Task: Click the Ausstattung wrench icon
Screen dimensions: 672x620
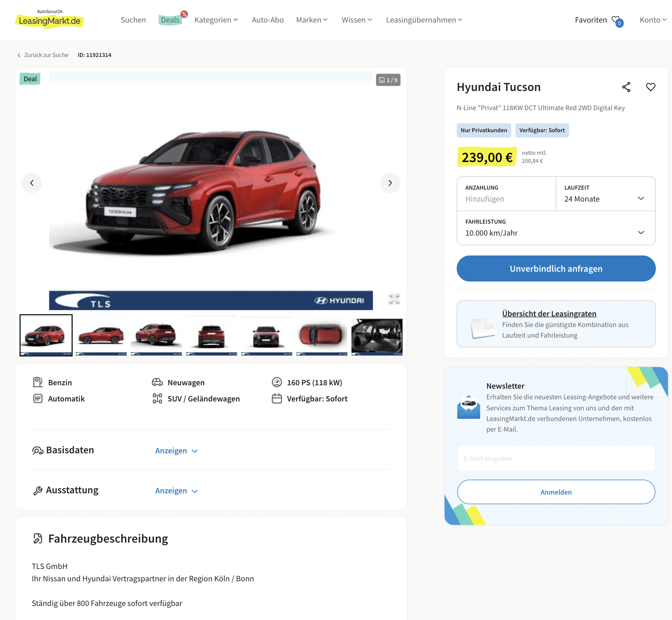Action: [38, 491]
